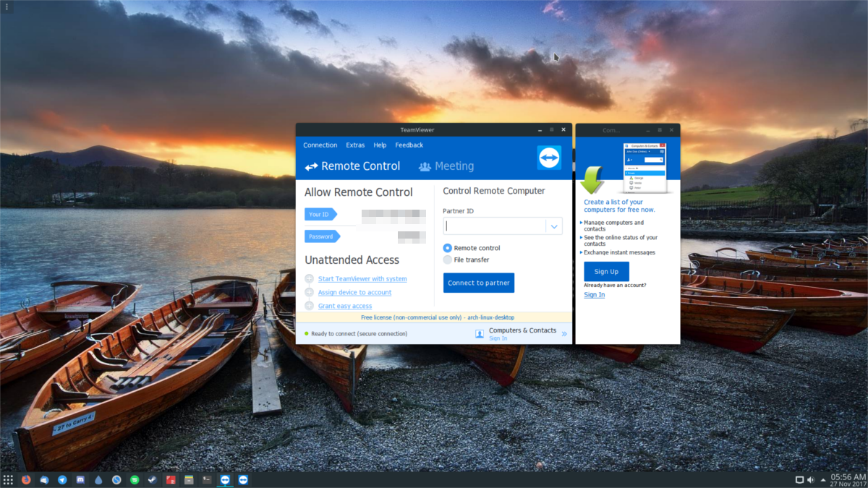Close the Computers & Contacts window
The image size is (868, 488).
pyautogui.click(x=672, y=130)
